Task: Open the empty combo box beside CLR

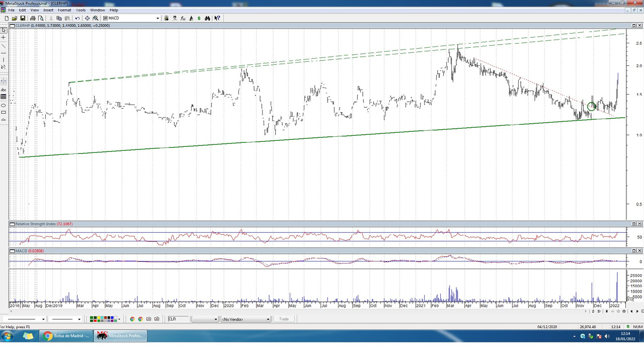Action: pyautogui.click(x=205, y=319)
